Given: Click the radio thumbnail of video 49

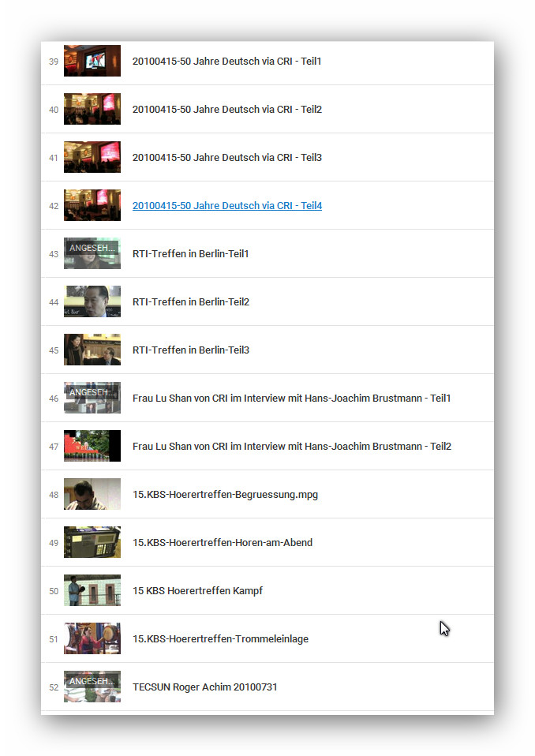Looking at the screenshot, I should [x=92, y=542].
